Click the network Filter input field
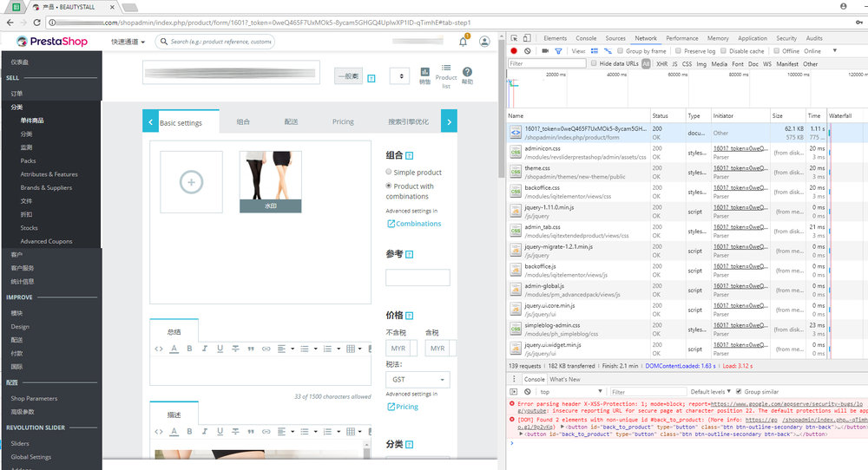This screenshot has height=470, width=868. pos(547,63)
